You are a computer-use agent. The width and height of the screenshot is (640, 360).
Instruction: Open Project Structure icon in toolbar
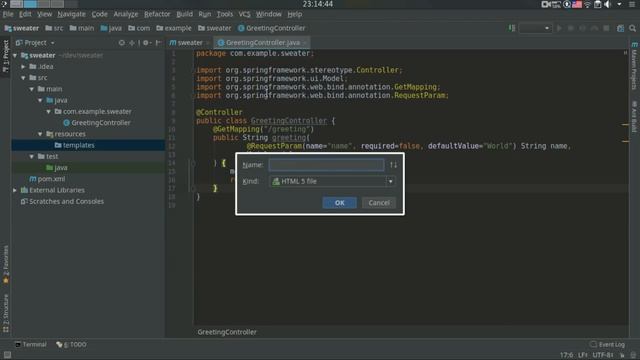(x=620, y=28)
